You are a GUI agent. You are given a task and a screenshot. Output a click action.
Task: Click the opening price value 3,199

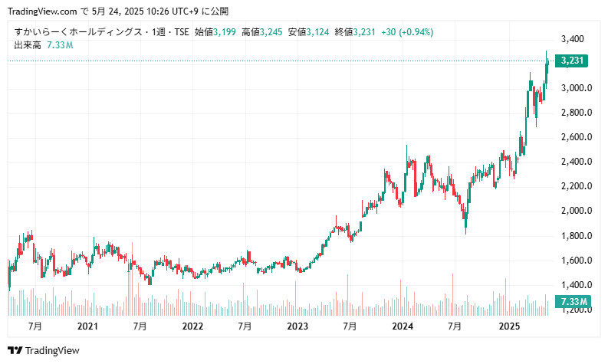tap(225, 31)
